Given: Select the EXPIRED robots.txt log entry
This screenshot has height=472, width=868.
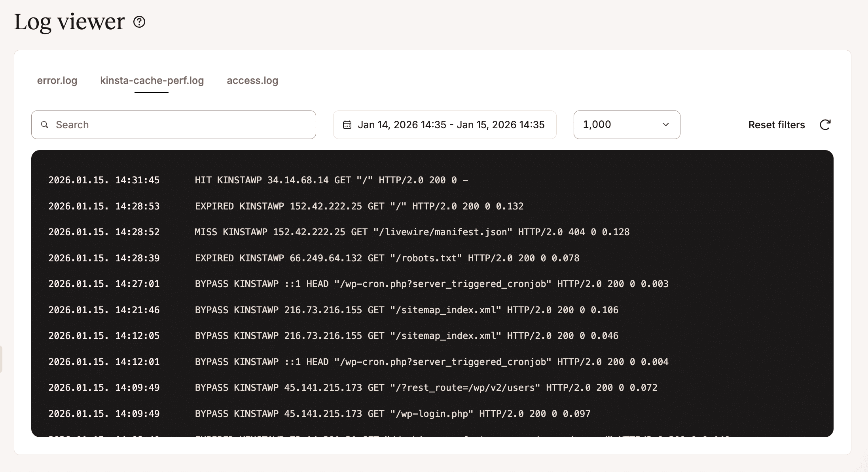Looking at the screenshot, I should (x=386, y=257).
